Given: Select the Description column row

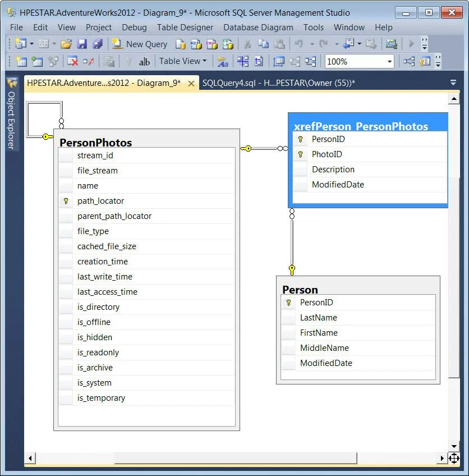Looking at the screenshot, I should click(x=370, y=170).
